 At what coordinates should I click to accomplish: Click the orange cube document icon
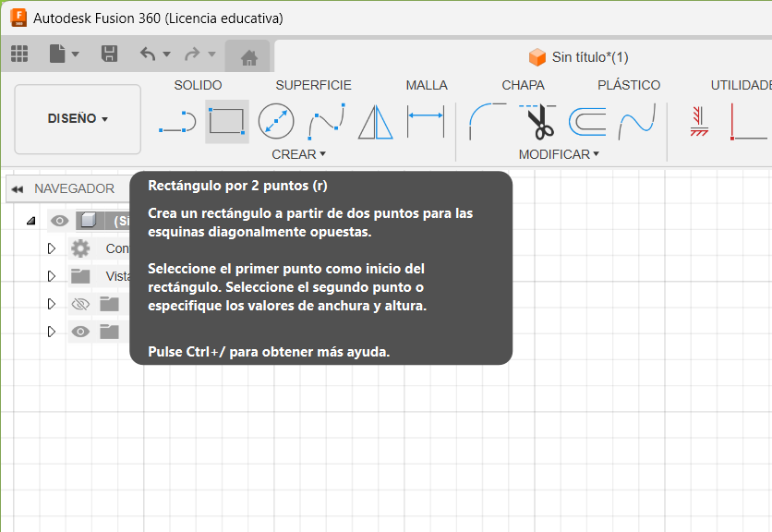click(x=537, y=57)
